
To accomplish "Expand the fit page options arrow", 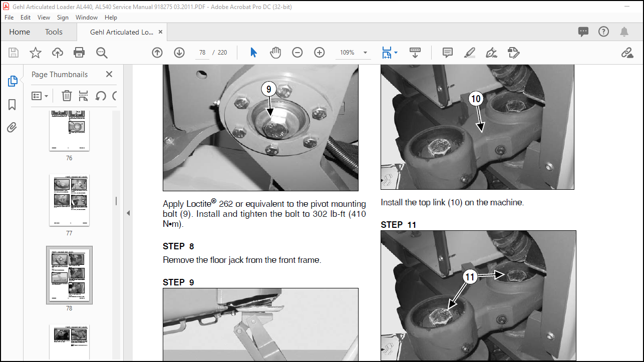I will (396, 53).
